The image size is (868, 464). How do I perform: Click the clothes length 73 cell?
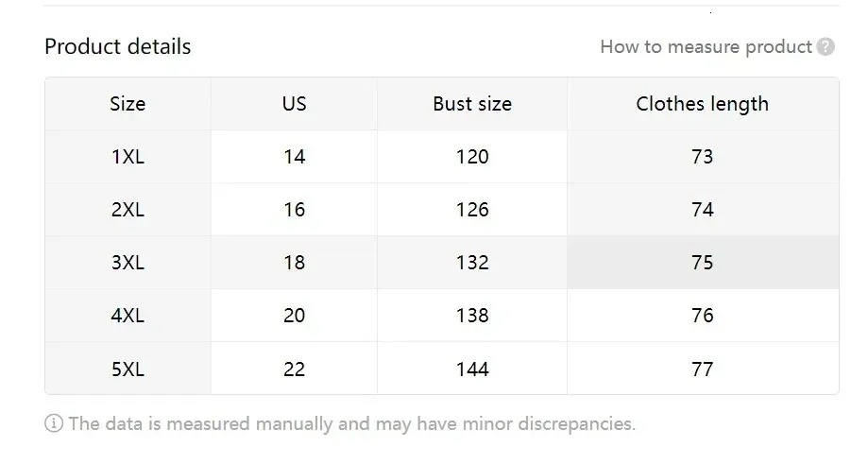[x=702, y=157]
